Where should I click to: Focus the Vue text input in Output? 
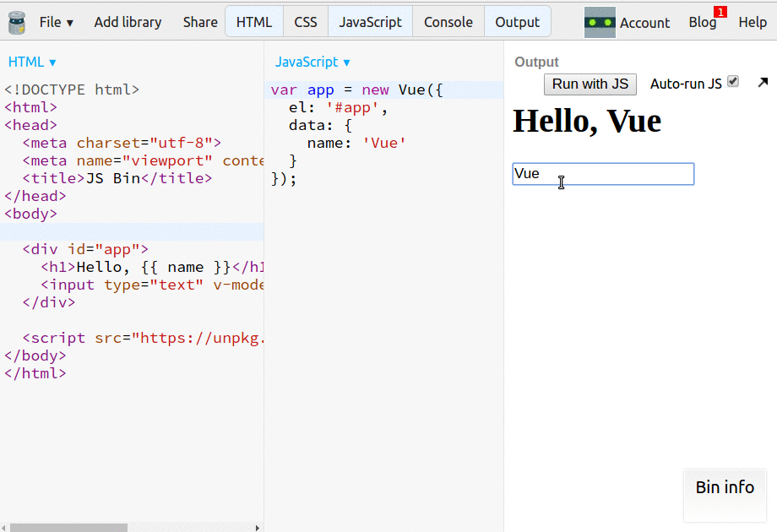click(603, 174)
